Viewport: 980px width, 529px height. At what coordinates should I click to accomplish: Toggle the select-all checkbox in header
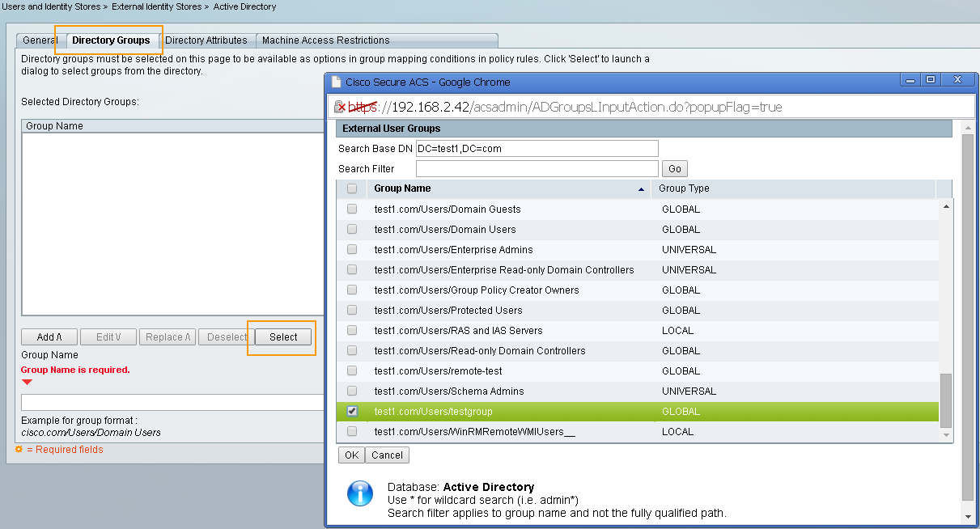pos(352,188)
